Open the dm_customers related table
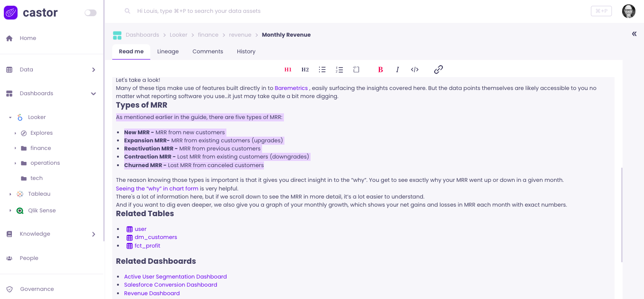 click(156, 237)
